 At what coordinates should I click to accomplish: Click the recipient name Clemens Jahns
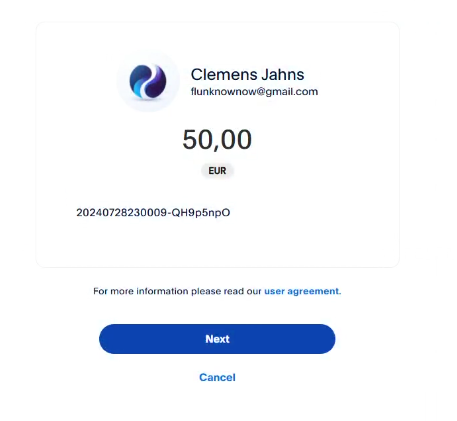[247, 74]
